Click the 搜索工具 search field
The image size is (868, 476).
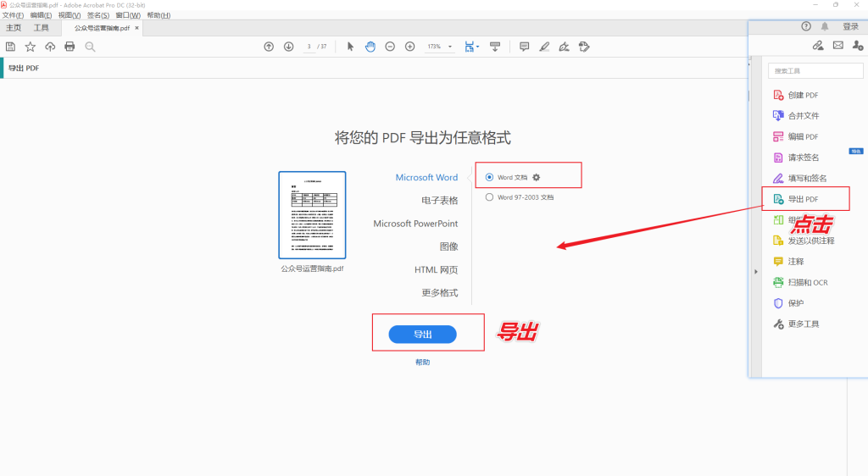(x=815, y=71)
